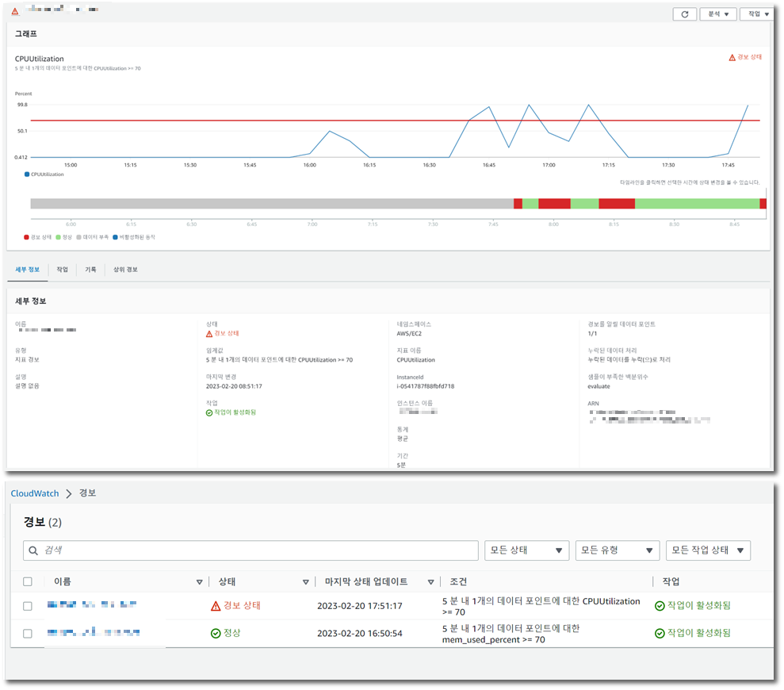Open the 작업 dropdown at top right
The height and width of the screenshot is (690, 784).
click(758, 14)
